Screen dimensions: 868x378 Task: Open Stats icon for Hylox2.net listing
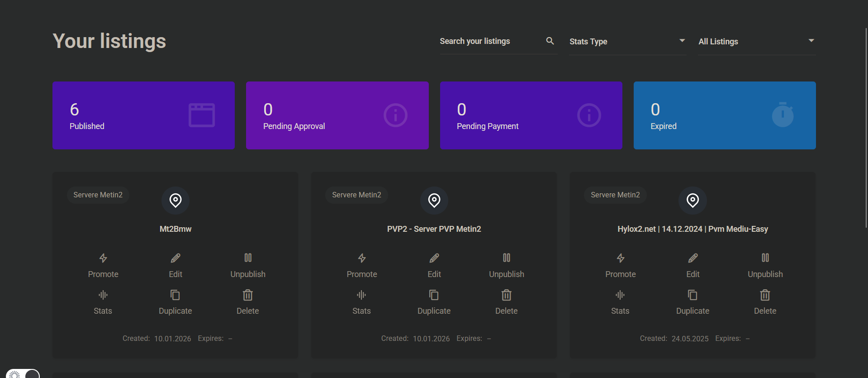pyautogui.click(x=620, y=295)
